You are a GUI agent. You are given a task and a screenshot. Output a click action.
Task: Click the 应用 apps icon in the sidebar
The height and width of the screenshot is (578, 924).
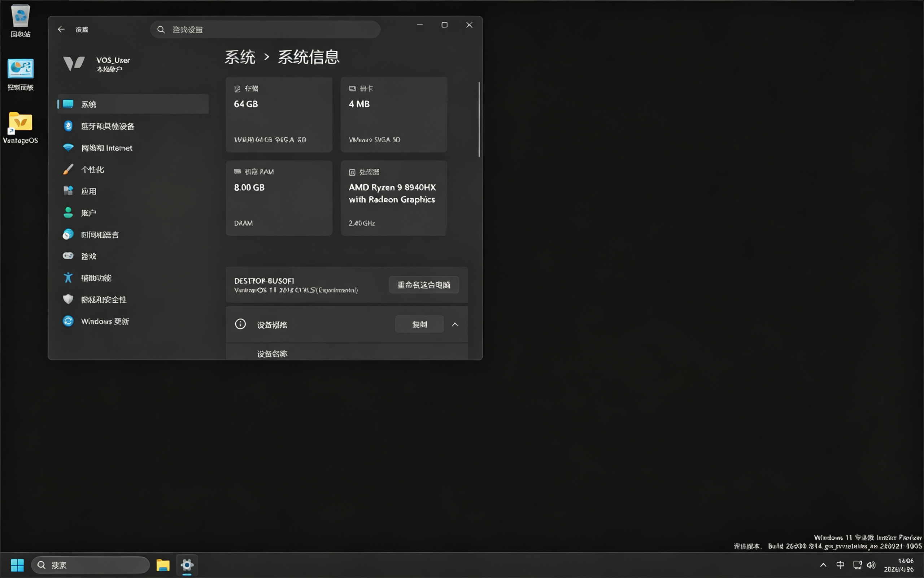coord(68,191)
